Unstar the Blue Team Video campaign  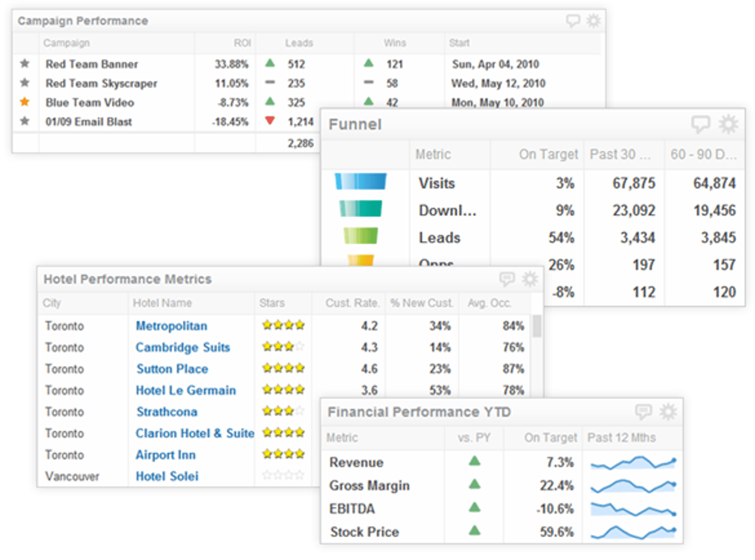(24, 102)
